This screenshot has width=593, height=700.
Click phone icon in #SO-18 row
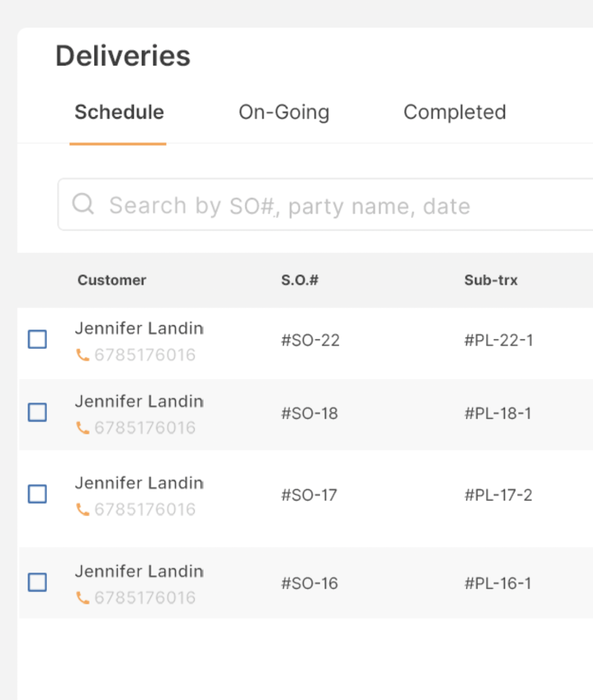(83, 428)
